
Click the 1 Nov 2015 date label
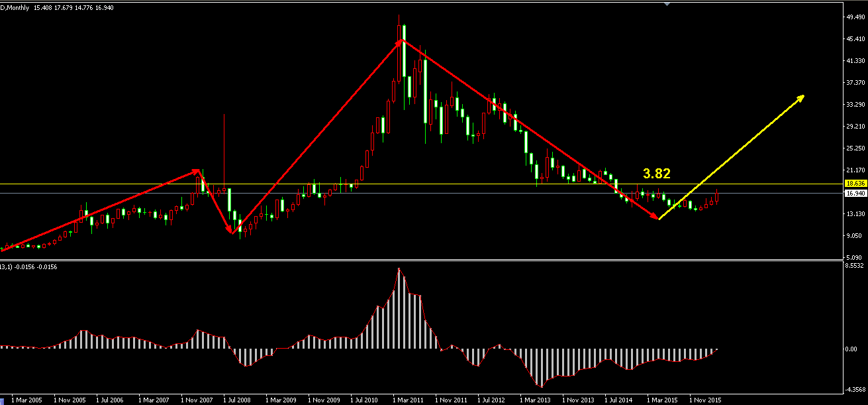click(705, 400)
